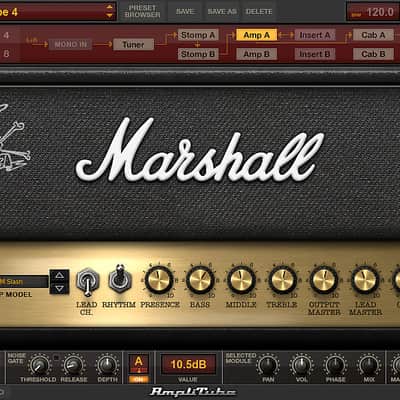Open the Tuner module

[133, 44]
